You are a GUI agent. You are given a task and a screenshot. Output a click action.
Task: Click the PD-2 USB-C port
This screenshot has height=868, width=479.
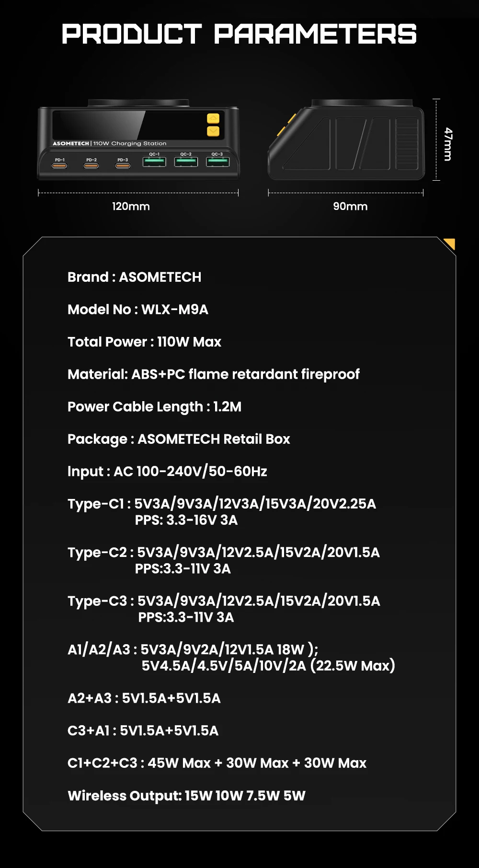(91, 166)
